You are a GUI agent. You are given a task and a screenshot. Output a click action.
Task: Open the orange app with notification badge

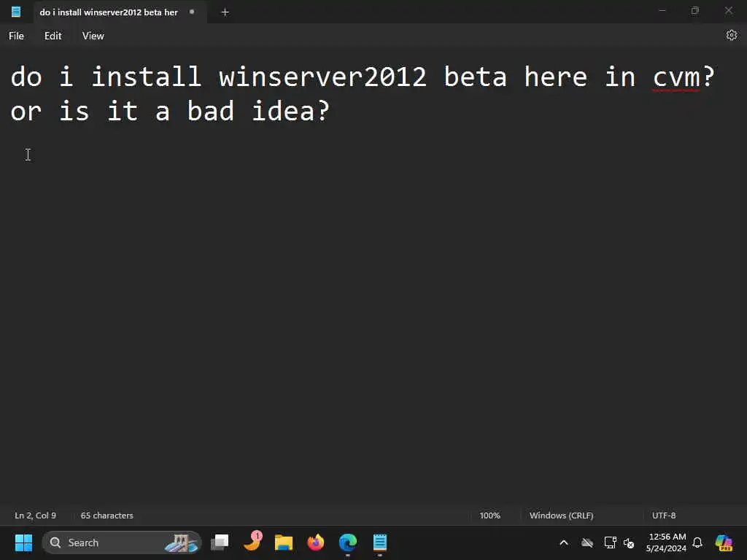pos(252,542)
